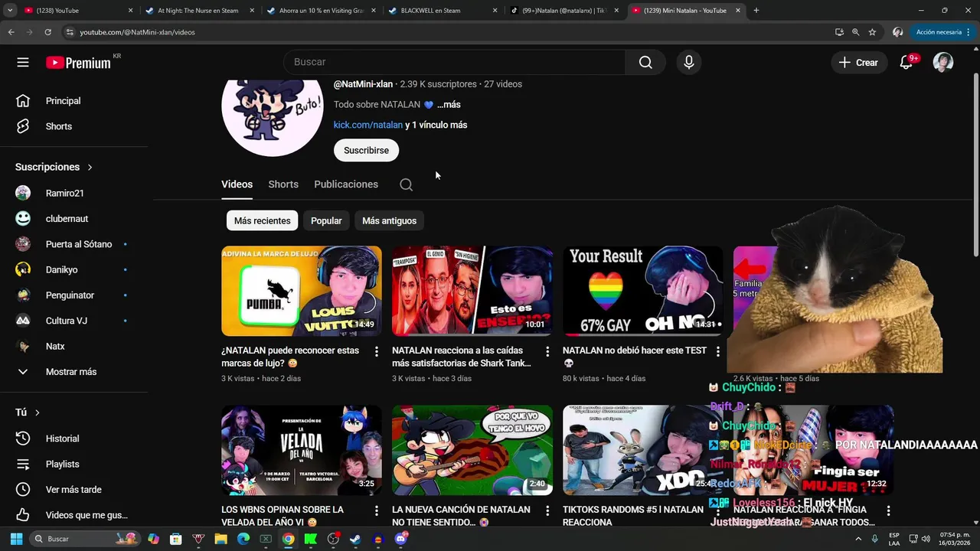Open options for 'La nueva canción' video
The height and width of the screenshot is (551, 980).
click(547, 510)
